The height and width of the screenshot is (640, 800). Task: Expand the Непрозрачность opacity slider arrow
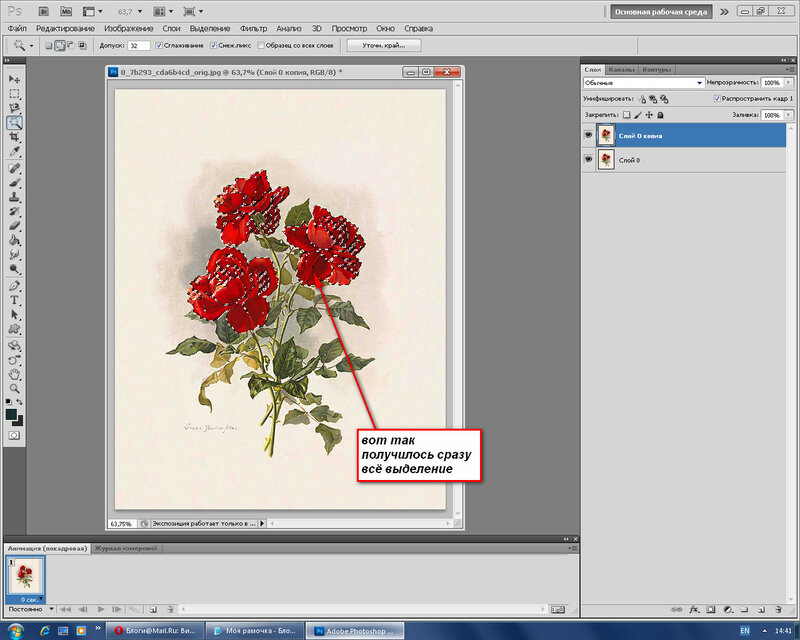pos(789,83)
